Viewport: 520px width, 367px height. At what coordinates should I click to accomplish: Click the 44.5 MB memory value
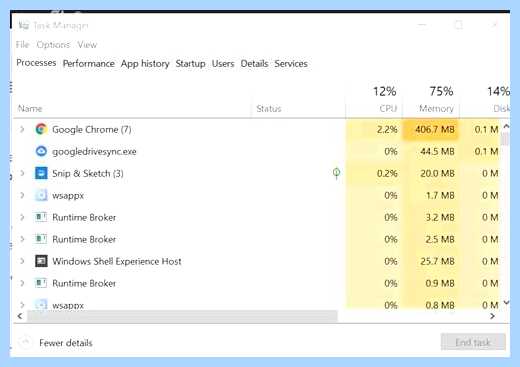[x=437, y=151]
